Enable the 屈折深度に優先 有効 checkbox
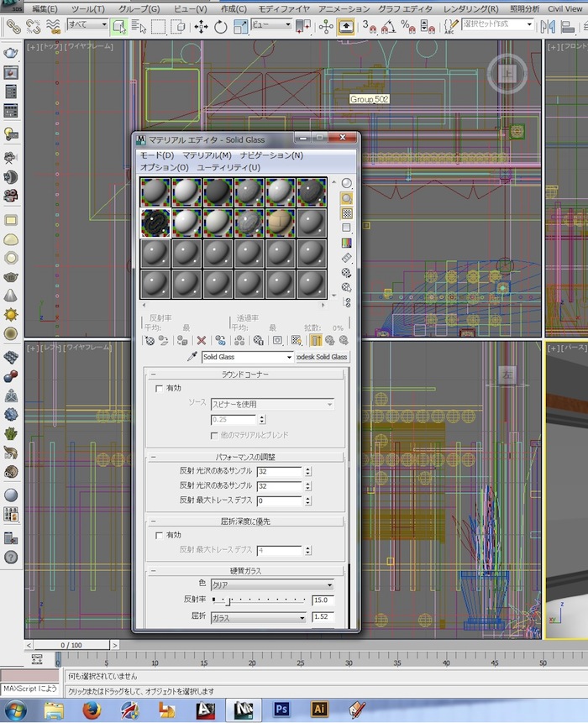 coord(160,535)
